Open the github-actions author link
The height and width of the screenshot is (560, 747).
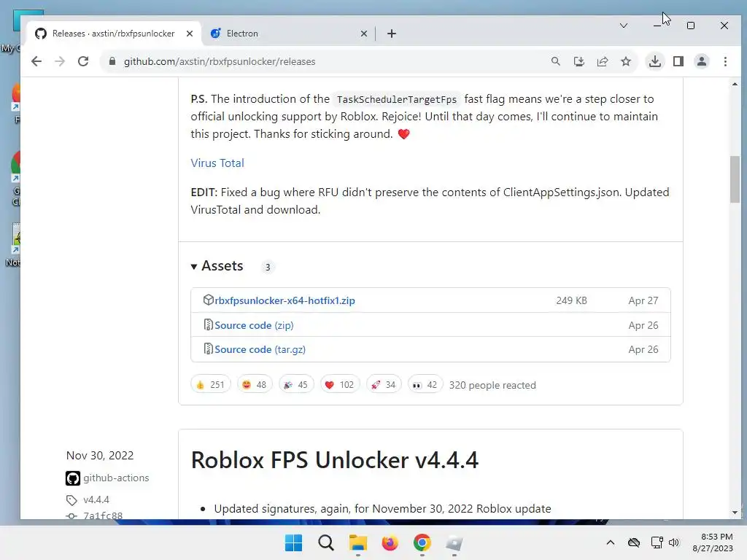pos(116,478)
